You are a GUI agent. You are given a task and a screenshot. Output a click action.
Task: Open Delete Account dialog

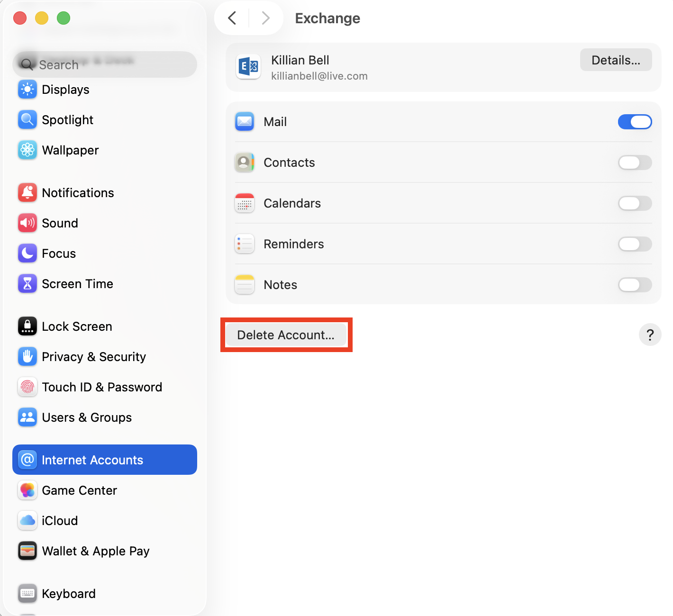pyautogui.click(x=286, y=335)
